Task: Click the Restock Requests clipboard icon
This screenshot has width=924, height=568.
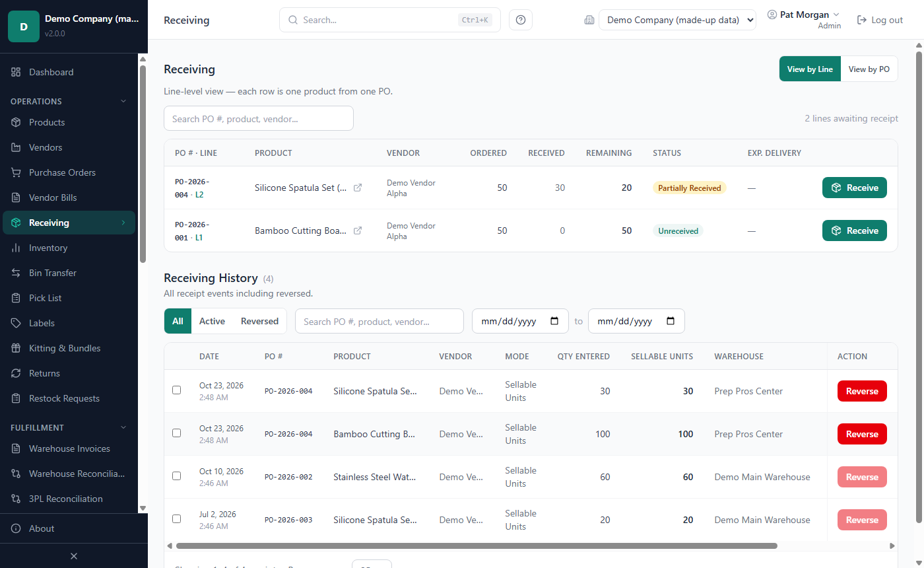Action: click(16, 398)
